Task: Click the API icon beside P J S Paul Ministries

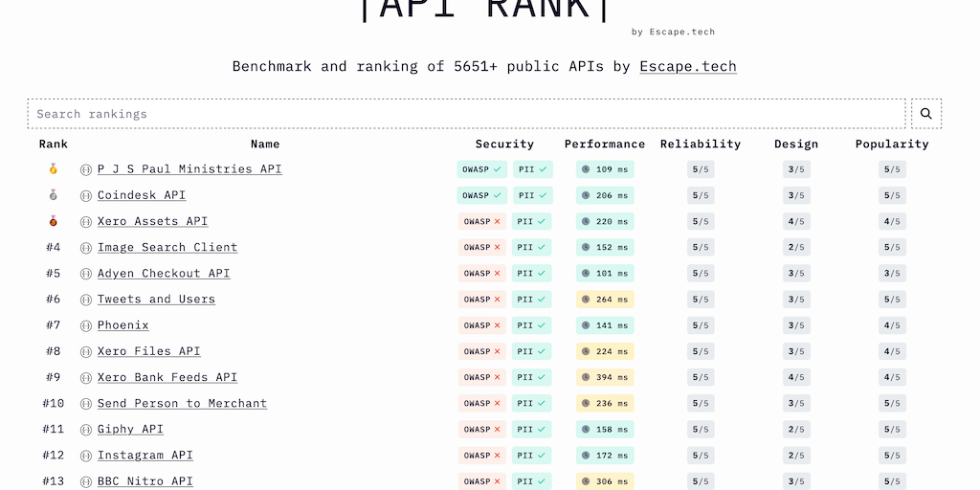Action: point(86,170)
